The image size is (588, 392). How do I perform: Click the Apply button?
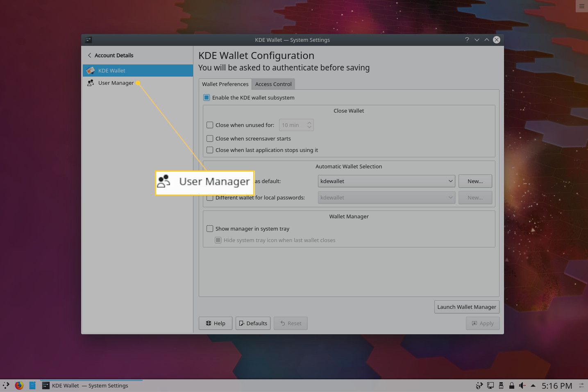click(483, 323)
